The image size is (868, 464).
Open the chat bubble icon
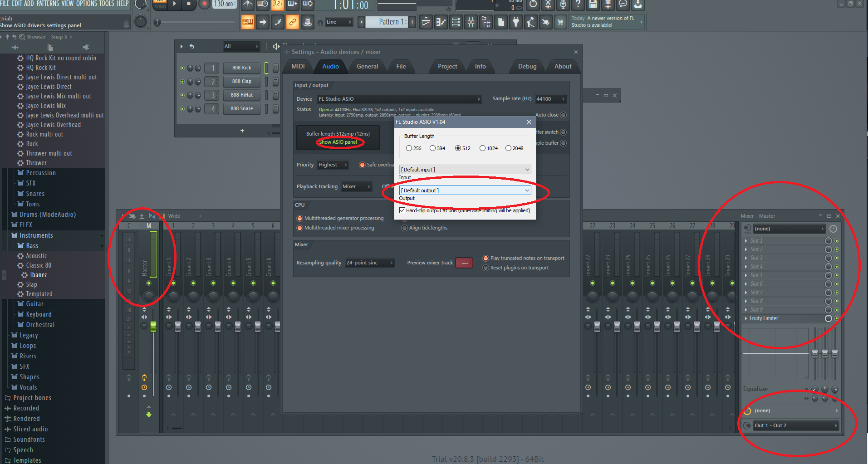click(x=623, y=5)
